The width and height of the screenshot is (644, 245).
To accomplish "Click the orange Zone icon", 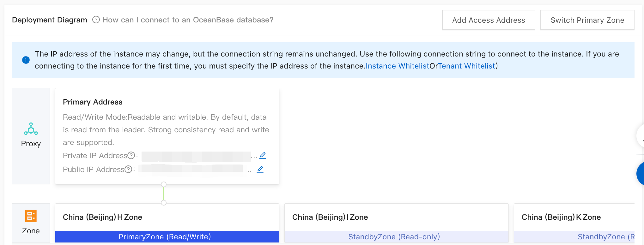I will [x=31, y=216].
